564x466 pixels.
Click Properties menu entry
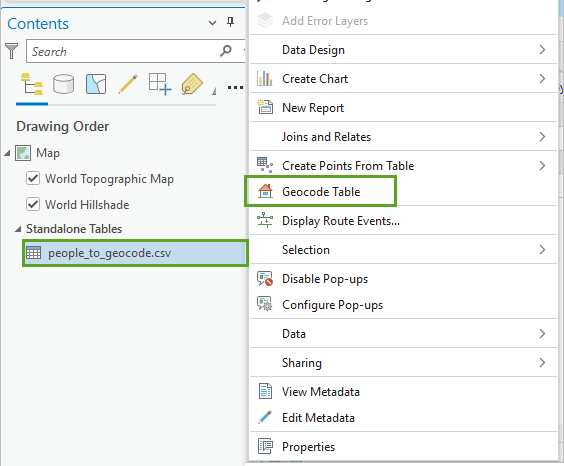(403, 447)
